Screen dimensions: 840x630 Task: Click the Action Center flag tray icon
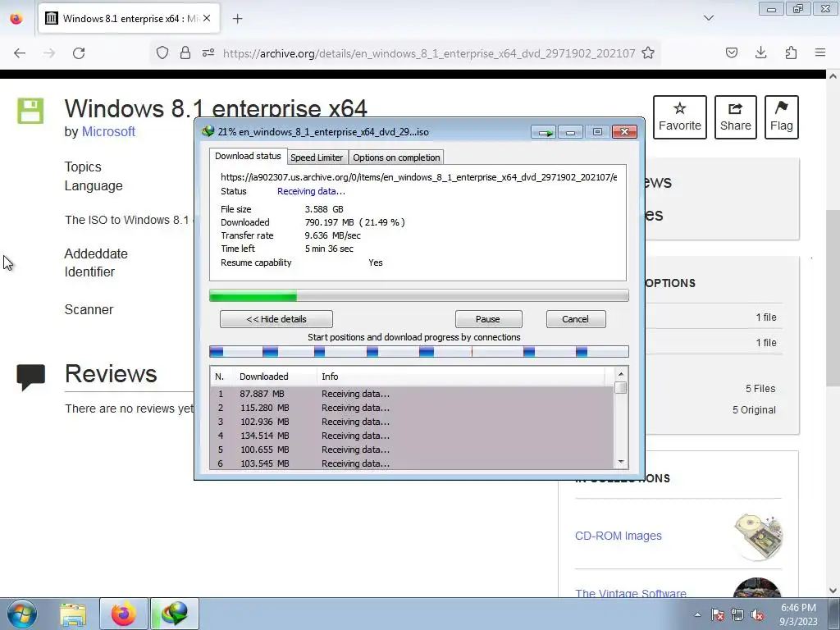click(x=718, y=614)
